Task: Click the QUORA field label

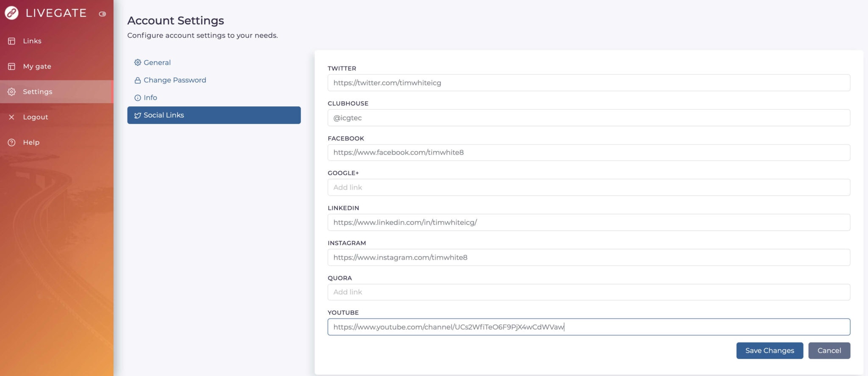Action: pyautogui.click(x=340, y=278)
